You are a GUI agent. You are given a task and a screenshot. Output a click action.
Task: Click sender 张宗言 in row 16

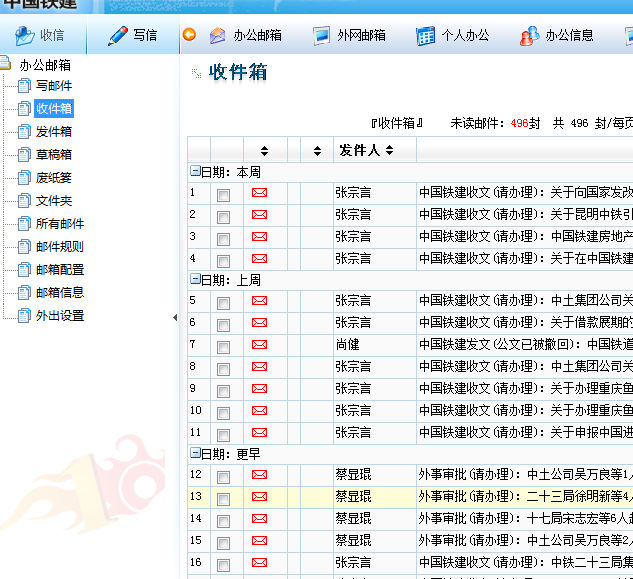pyautogui.click(x=353, y=562)
